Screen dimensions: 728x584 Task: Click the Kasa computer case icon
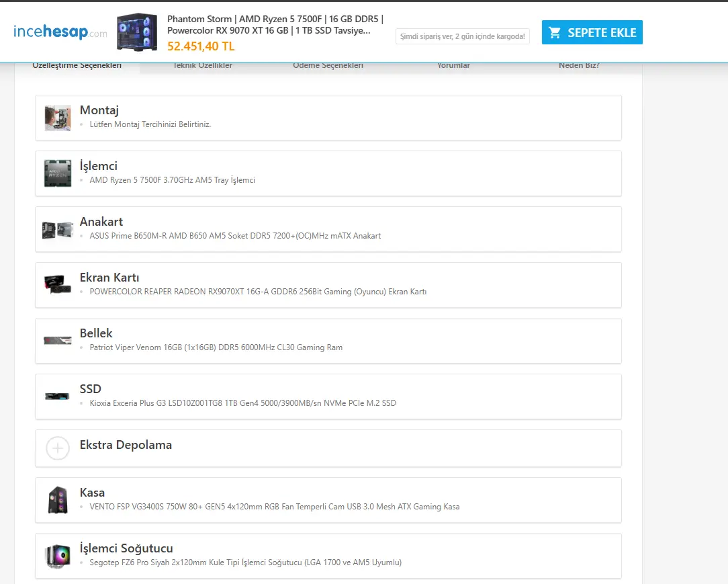tap(58, 500)
